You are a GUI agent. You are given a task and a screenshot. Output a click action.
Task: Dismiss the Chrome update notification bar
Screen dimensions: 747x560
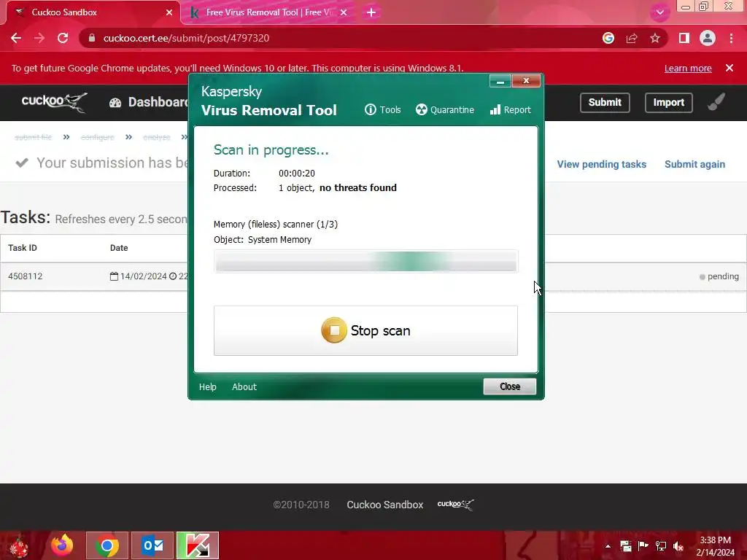729,68
